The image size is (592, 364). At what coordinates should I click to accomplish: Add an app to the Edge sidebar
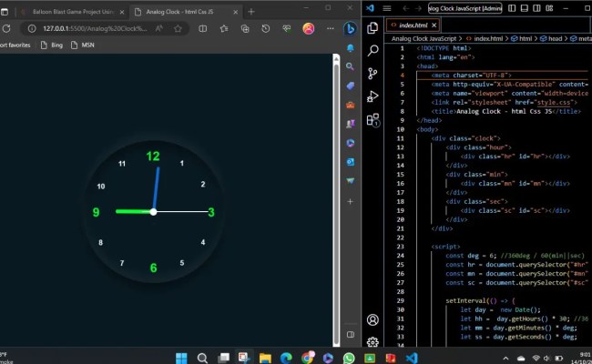[x=351, y=201]
